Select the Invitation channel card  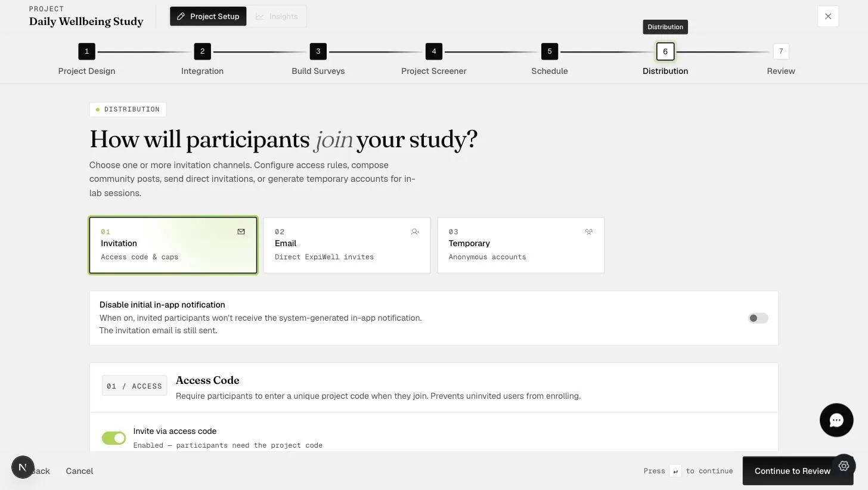pos(173,246)
